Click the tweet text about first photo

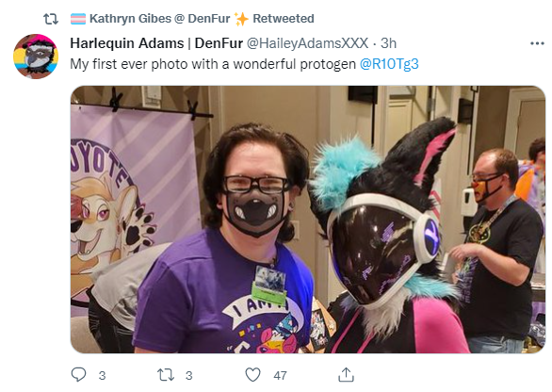(x=213, y=64)
